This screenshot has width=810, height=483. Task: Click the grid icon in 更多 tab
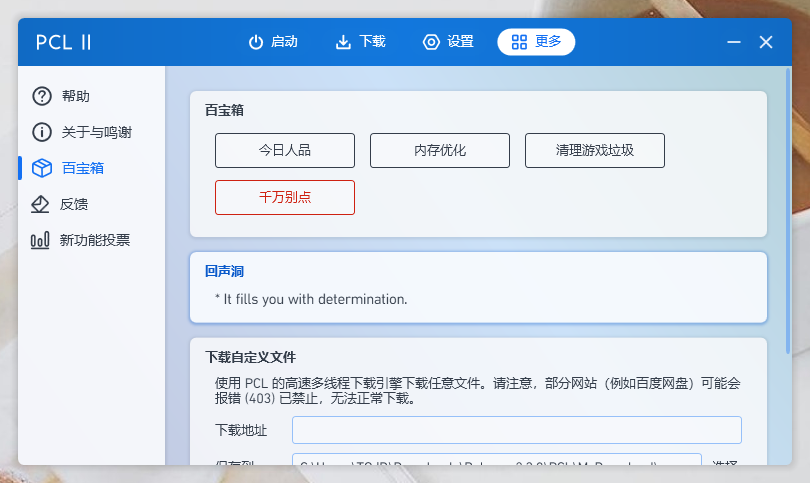click(x=519, y=42)
